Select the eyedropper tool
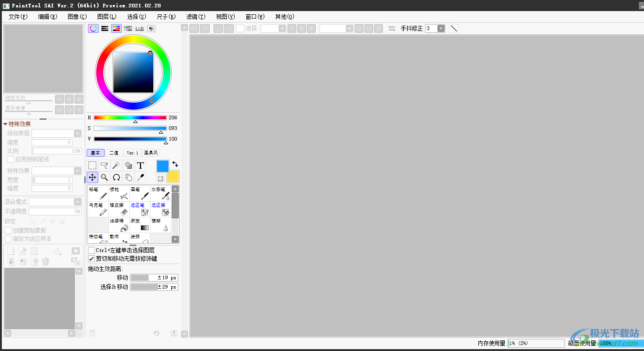644x351 pixels. (141, 178)
